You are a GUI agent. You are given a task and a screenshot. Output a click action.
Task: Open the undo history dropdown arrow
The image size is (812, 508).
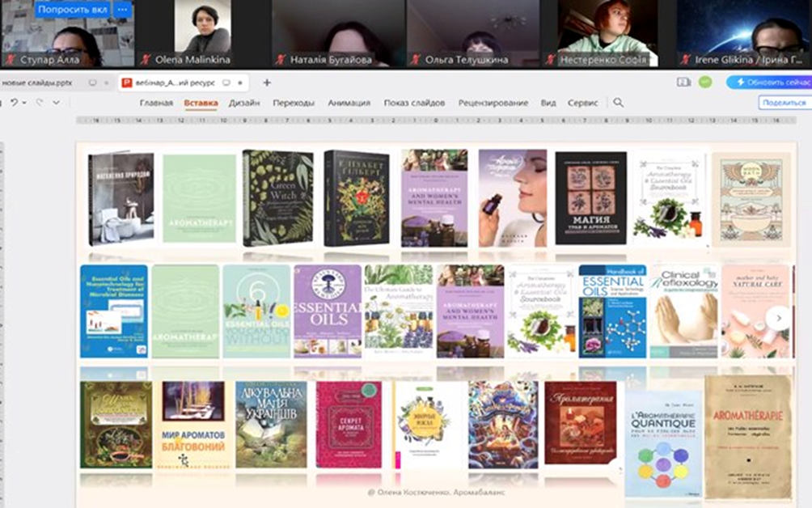click(x=24, y=103)
